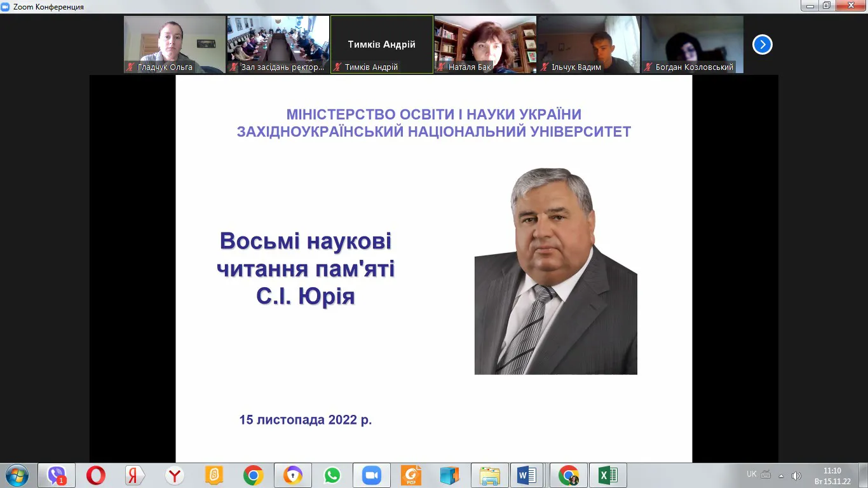Image resolution: width=868 pixels, height=488 pixels.
Task: Click muted mic icon beside Зал засідань
Action: click(234, 67)
